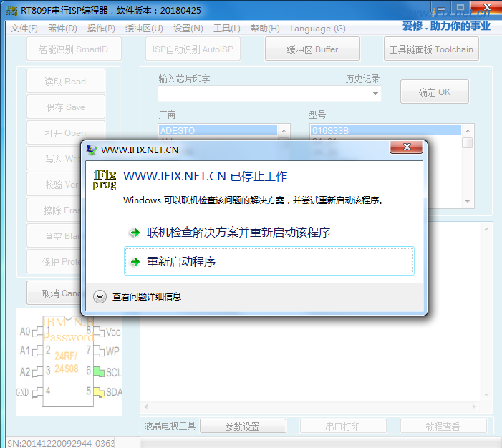Click log area horizontal scroll right arrow
Viewport: 502px width, 448px height.
click(474, 406)
